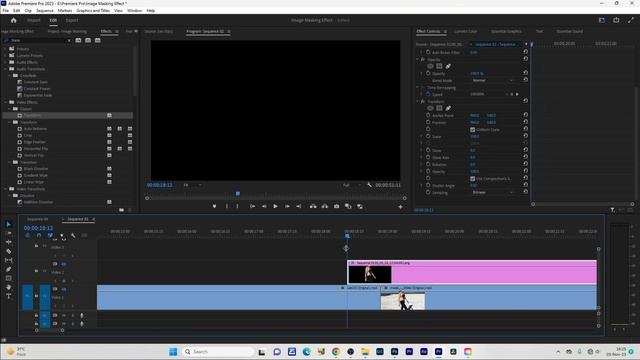Open timeline display settings wrench
The image size is (640, 360).
click(x=73, y=236)
